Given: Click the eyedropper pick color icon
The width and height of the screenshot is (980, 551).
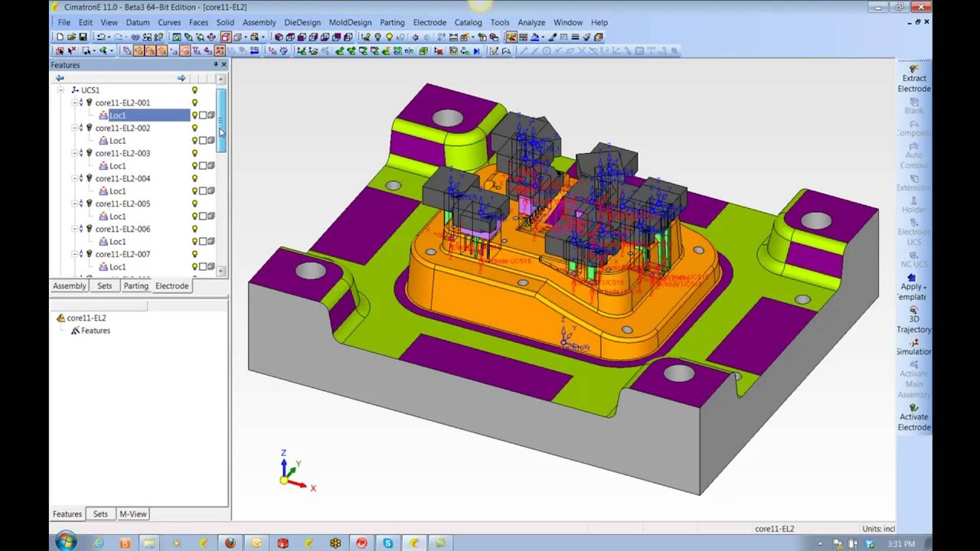Looking at the screenshot, I should [x=553, y=37].
